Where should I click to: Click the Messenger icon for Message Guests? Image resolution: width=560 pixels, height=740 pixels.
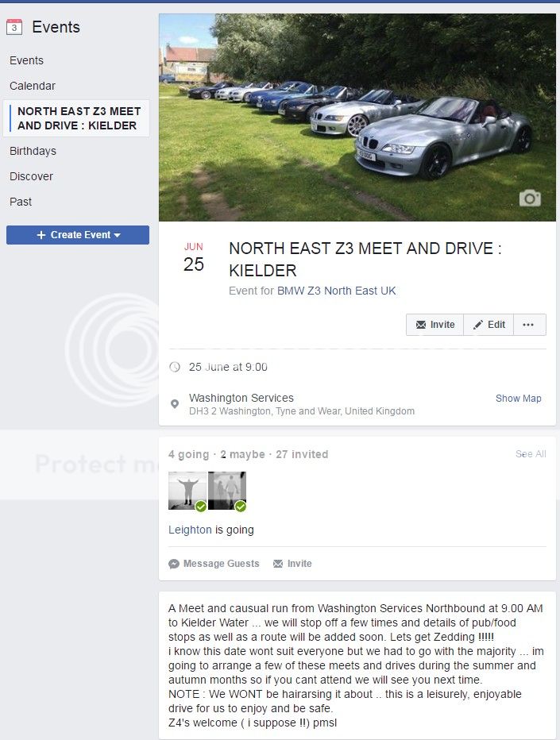tap(174, 564)
